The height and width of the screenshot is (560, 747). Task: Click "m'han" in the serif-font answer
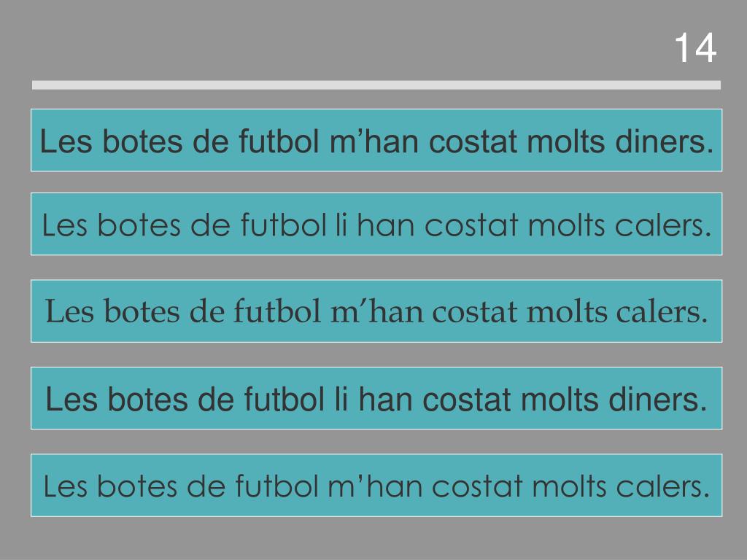[x=361, y=313]
